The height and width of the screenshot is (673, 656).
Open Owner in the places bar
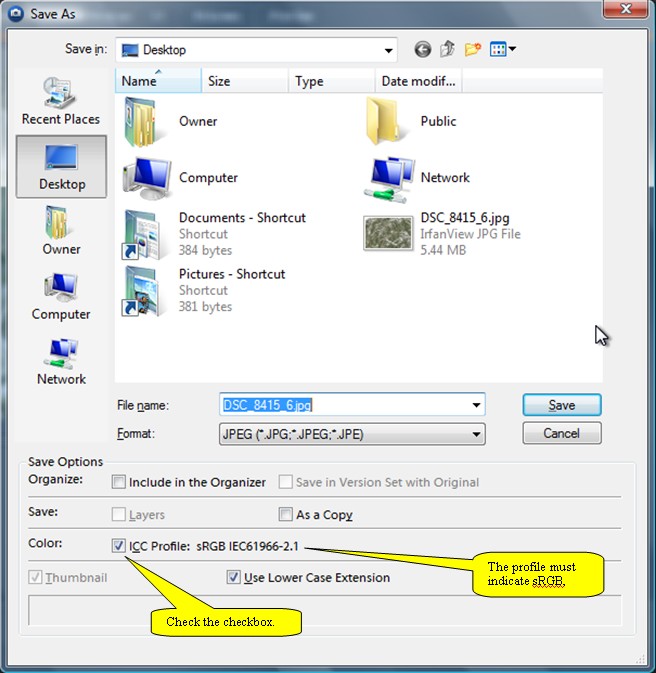pyautogui.click(x=61, y=231)
